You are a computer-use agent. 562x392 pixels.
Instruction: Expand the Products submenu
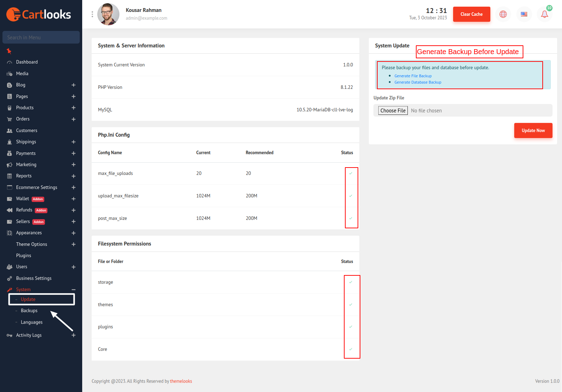point(73,108)
